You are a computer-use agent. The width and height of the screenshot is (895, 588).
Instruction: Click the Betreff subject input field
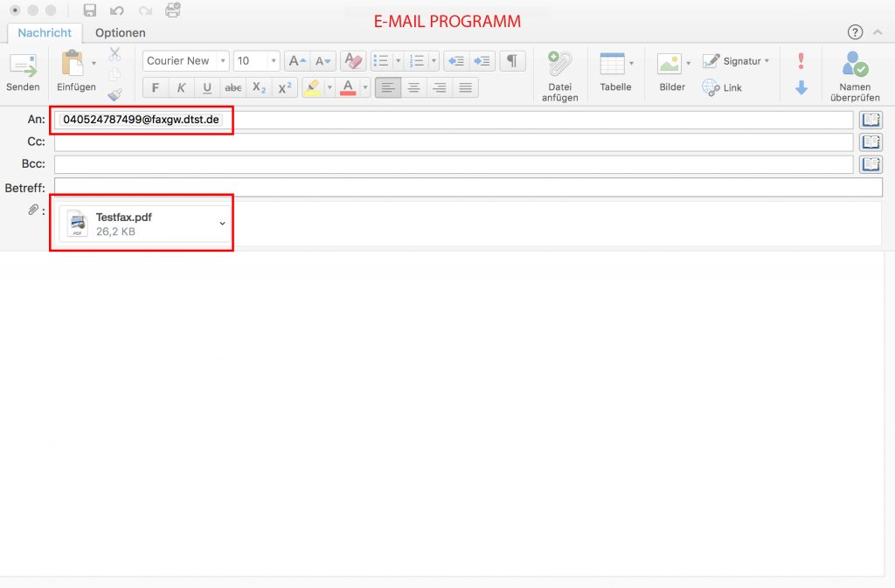[x=468, y=187]
